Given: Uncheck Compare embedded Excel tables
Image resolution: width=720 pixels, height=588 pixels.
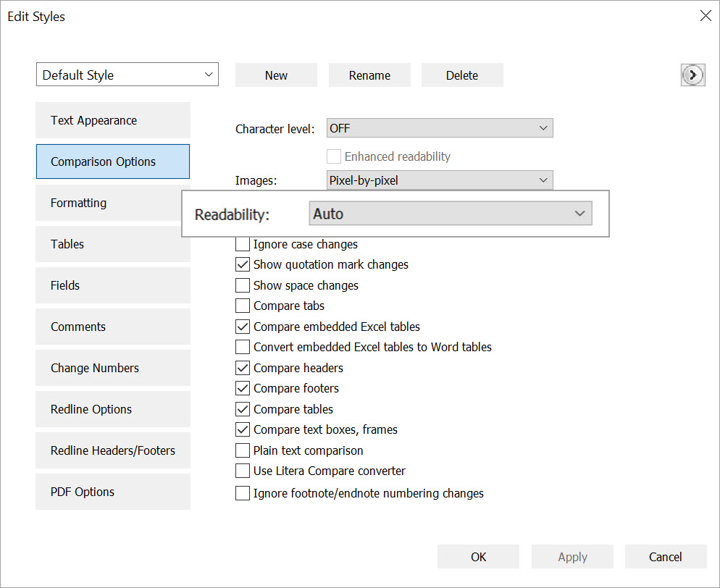Looking at the screenshot, I should (x=243, y=327).
